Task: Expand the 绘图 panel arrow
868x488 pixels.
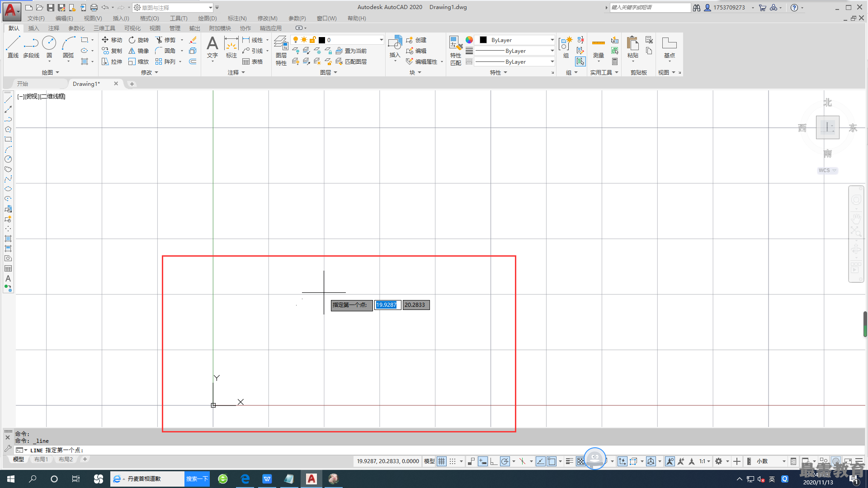Action: click(x=57, y=72)
